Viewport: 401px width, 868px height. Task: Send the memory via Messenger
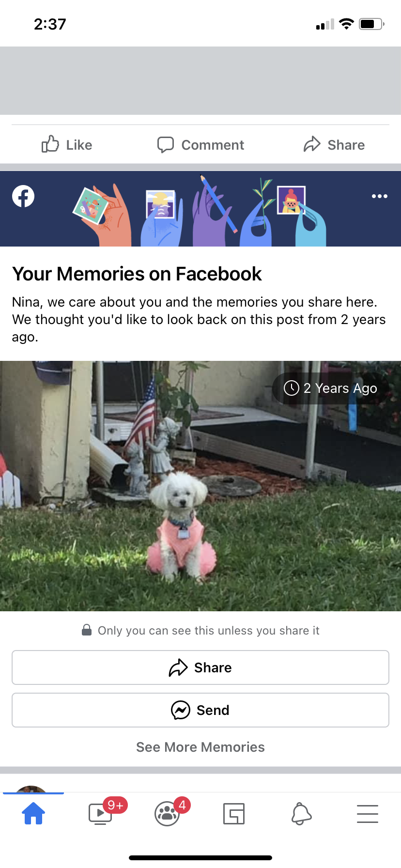pyautogui.click(x=200, y=710)
